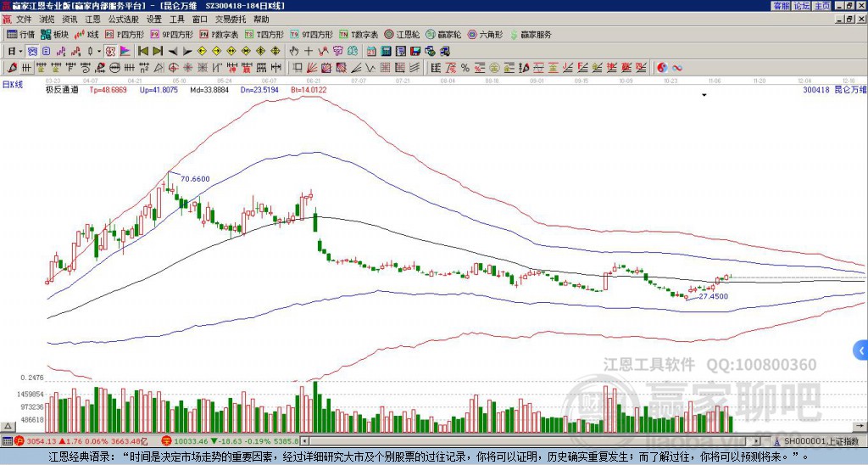This screenshot has width=868, height=465.
Task: Open the T四方形 tool
Action: pos(264,34)
